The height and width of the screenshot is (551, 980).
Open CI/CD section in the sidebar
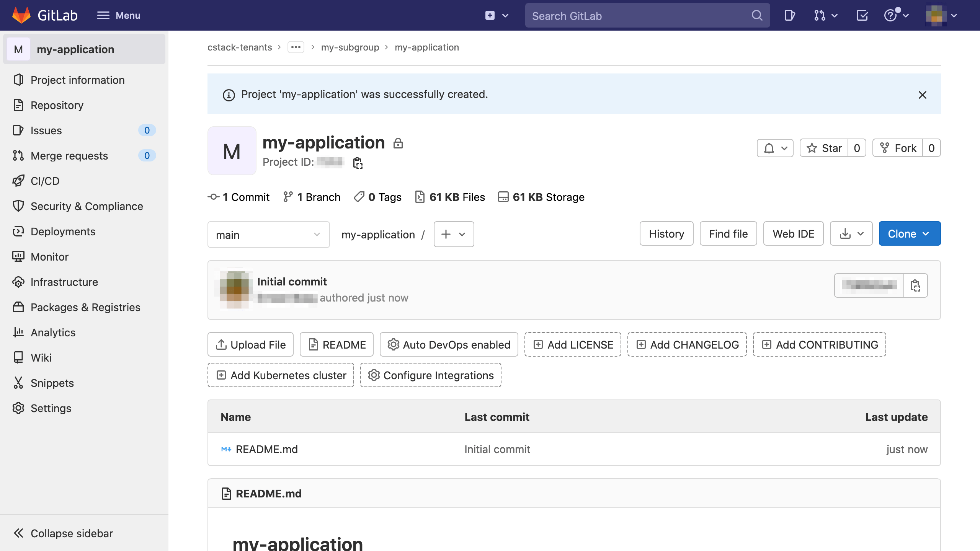click(45, 181)
